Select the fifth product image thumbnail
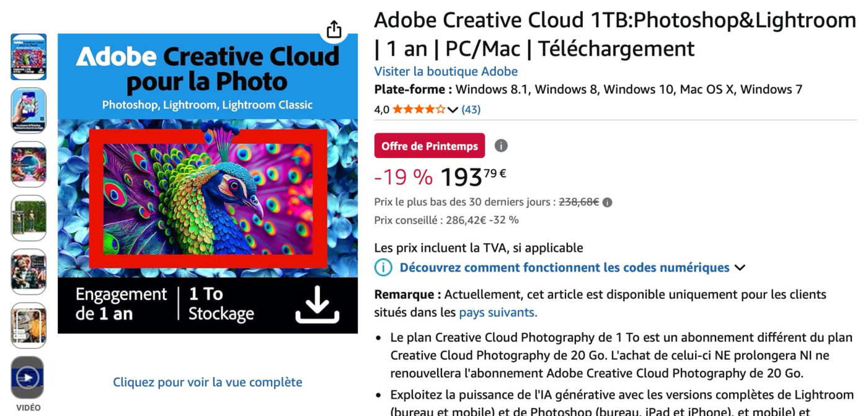868x416 pixels. [x=28, y=272]
